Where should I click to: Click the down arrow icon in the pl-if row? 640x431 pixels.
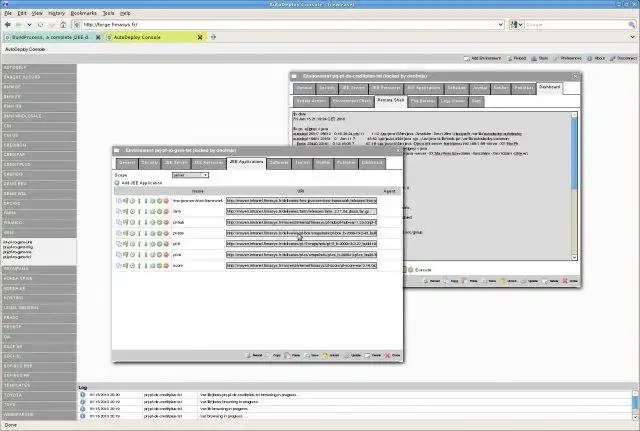146,244
